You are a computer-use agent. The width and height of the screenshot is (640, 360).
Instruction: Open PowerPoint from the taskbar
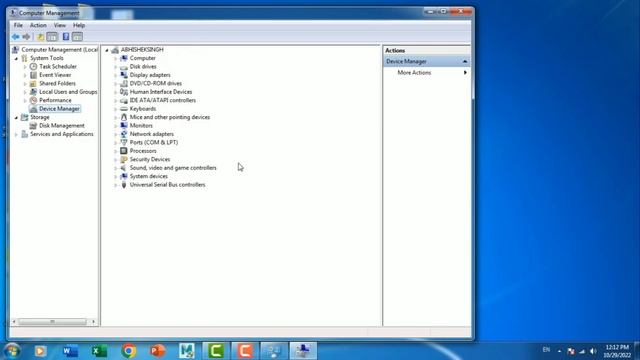click(x=158, y=351)
